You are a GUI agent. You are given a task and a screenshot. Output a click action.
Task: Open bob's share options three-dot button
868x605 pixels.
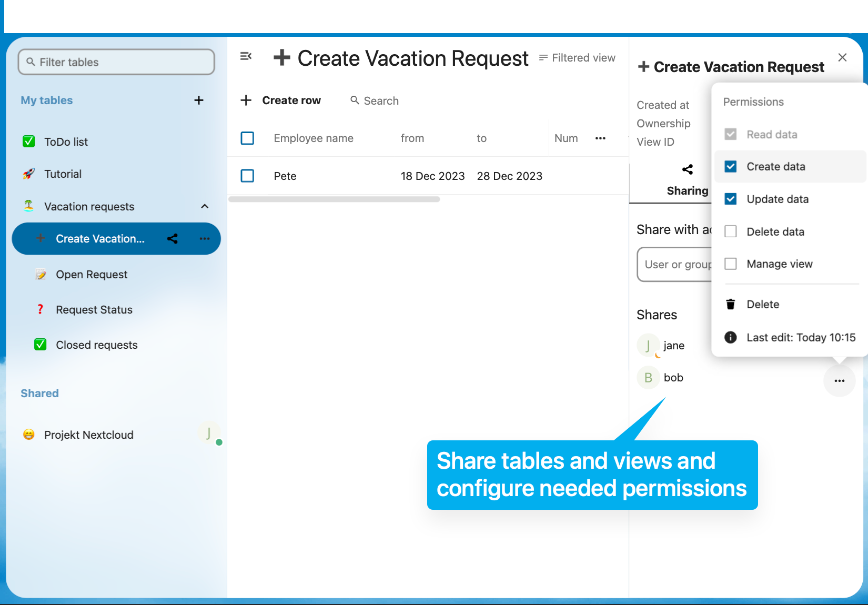point(839,381)
